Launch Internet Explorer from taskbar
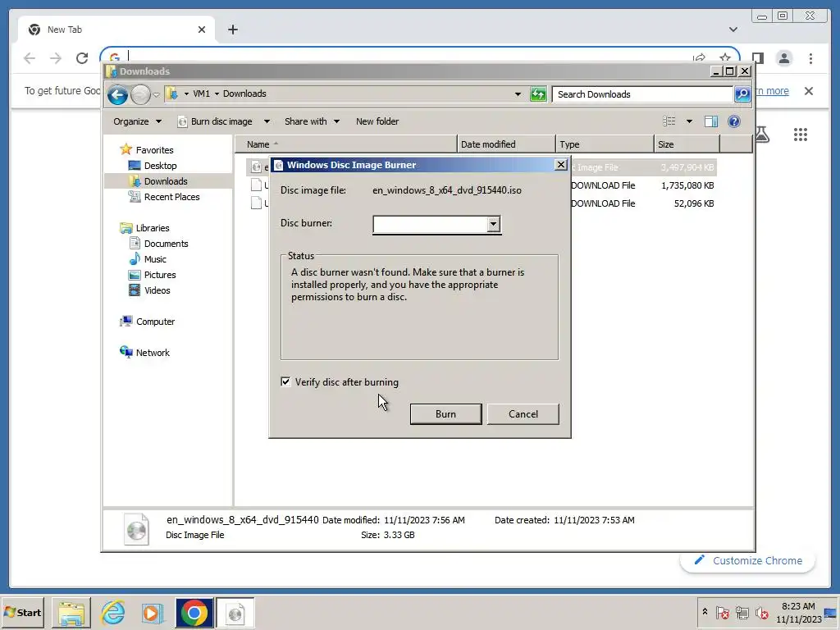The image size is (840, 630). (113, 613)
